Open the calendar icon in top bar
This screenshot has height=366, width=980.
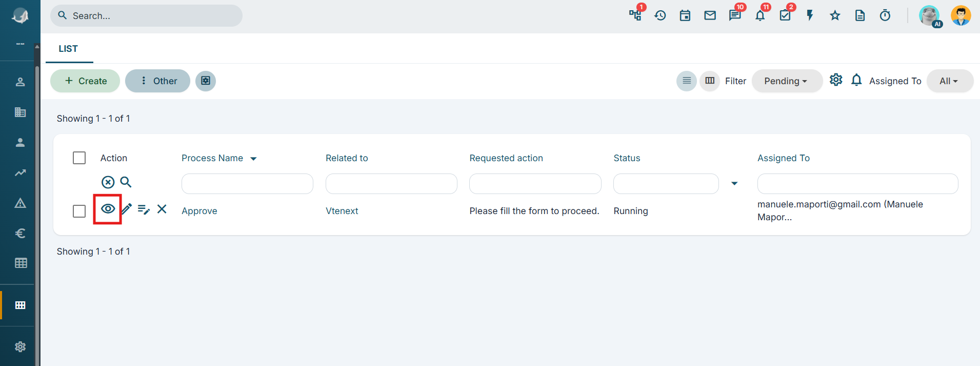click(x=685, y=15)
